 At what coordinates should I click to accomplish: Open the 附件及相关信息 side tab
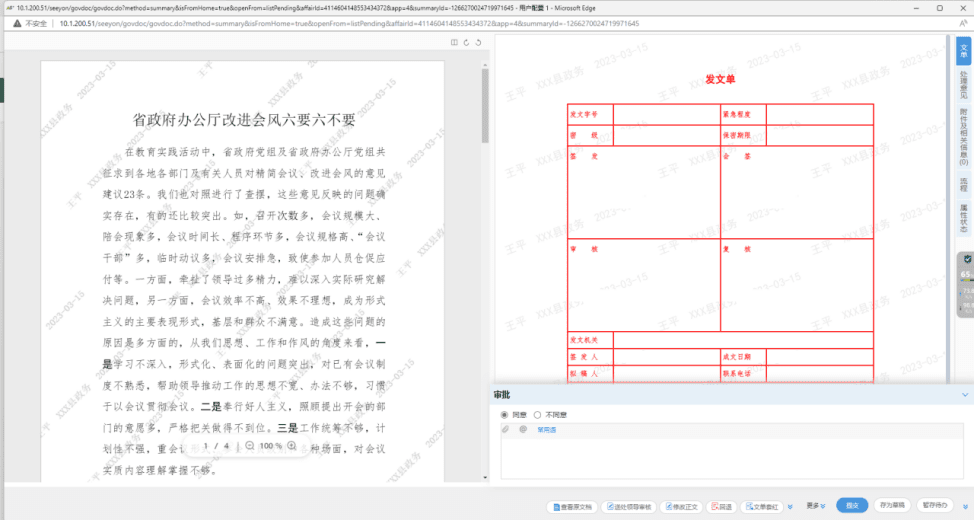tap(963, 137)
